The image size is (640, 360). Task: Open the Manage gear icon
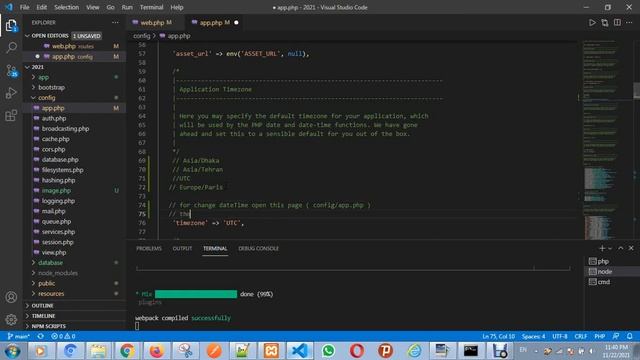[11, 319]
